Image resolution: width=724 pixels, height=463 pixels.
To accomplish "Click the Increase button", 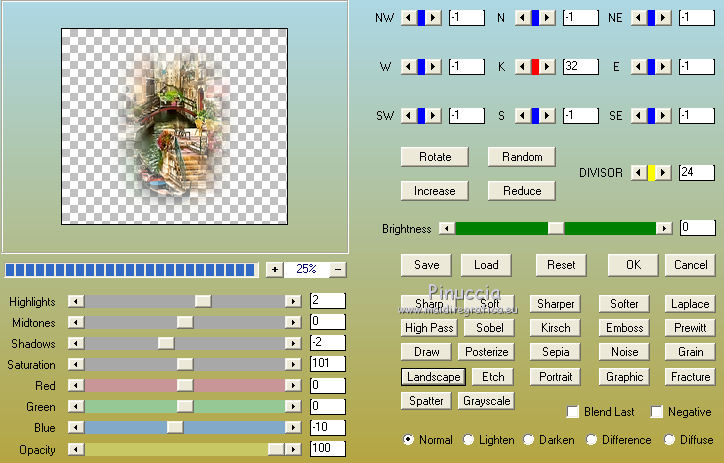I will point(435,191).
